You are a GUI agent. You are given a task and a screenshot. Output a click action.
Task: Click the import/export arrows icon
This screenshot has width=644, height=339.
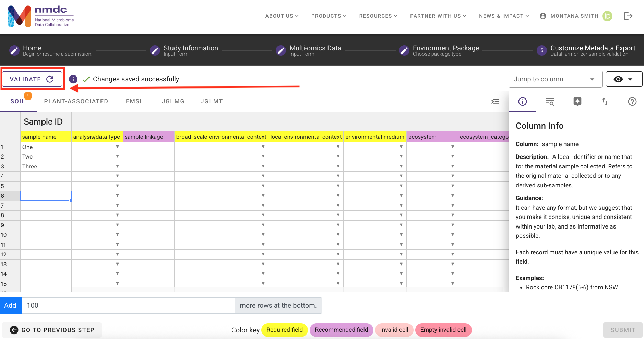pos(605,102)
